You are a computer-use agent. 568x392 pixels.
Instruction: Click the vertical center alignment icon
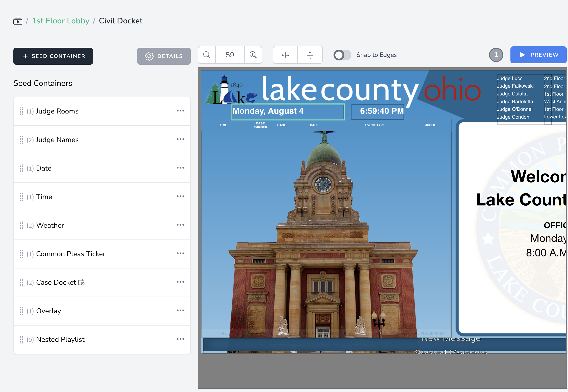(x=310, y=55)
